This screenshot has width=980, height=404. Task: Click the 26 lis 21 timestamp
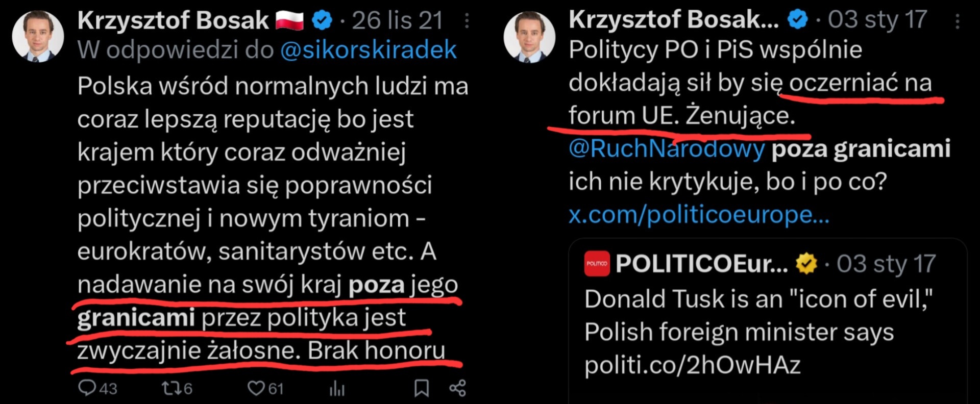point(397,21)
